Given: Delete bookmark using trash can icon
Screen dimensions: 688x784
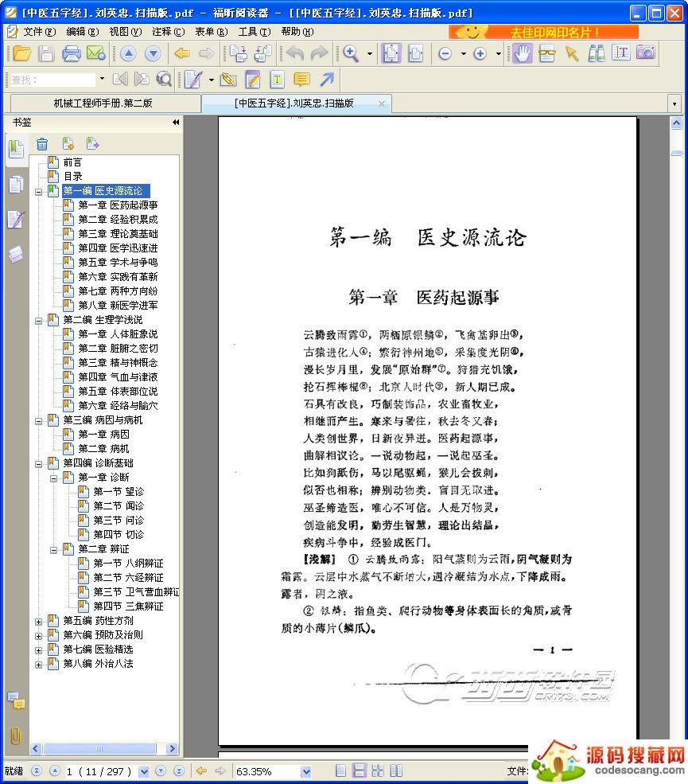Looking at the screenshot, I should 42,144.
